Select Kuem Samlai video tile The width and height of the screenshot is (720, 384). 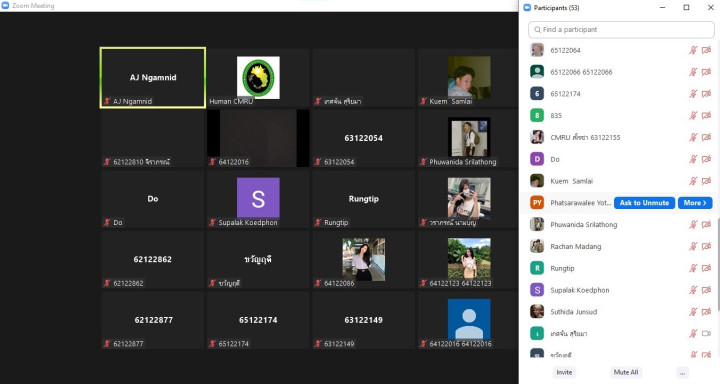pos(468,78)
